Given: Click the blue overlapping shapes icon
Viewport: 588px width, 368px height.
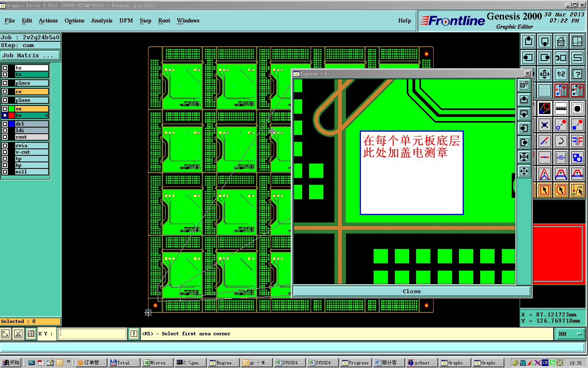Looking at the screenshot, I should point(577,157).
